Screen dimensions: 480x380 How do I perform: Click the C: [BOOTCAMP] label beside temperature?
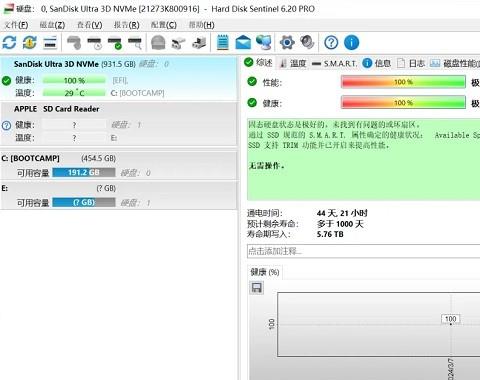point(137,93)
